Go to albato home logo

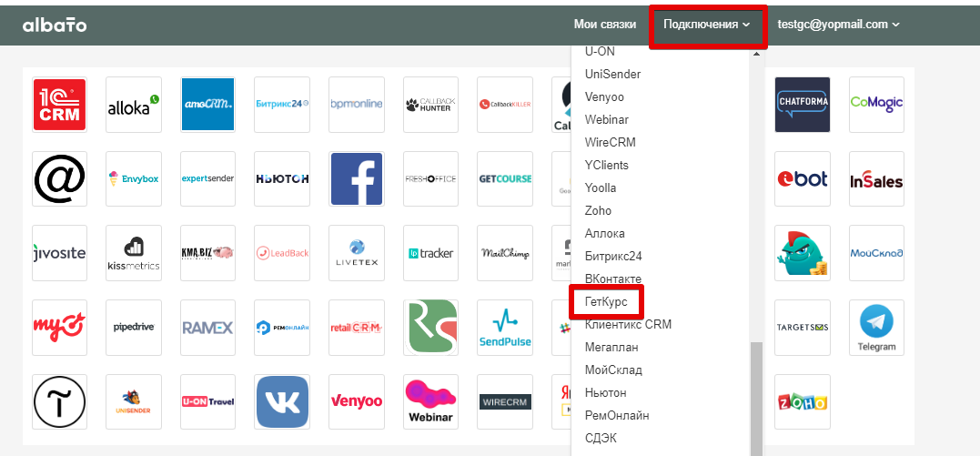(x=55, y=25)
